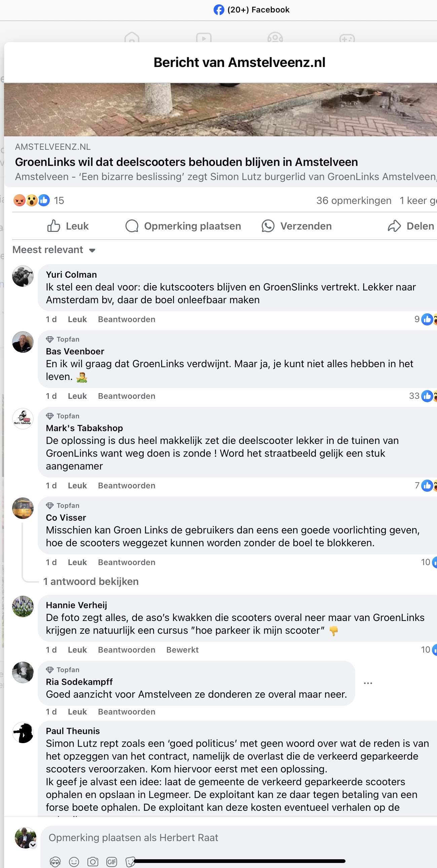Click the avatar sticker icon in comment box
This screenshot has height=868, width=437.
click(x=55, y=862)
